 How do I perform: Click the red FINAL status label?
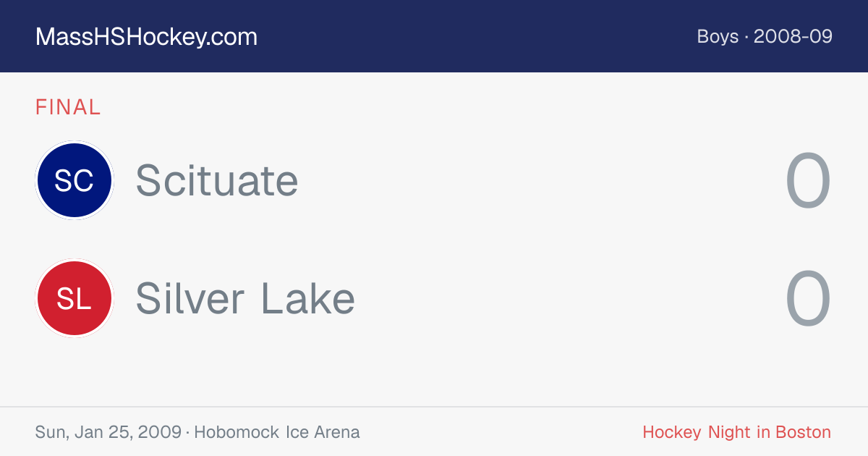[x=68, y=107]
